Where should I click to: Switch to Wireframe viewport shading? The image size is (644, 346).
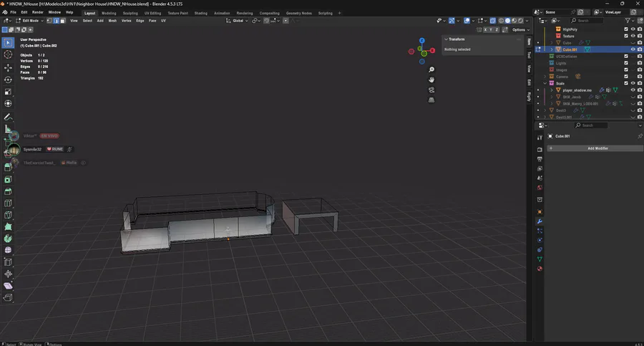coord(501,21)
